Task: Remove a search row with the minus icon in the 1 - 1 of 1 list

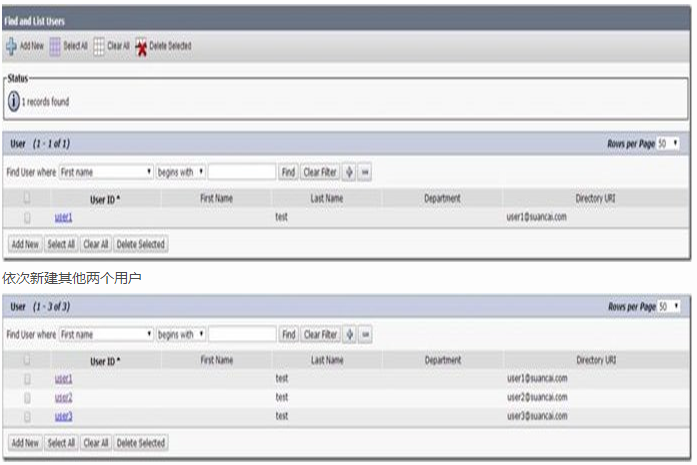Action: pyautogui.click(x=365, y=172)
